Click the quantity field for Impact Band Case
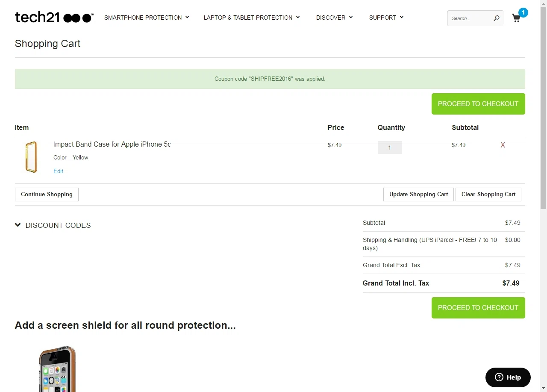 390,147
